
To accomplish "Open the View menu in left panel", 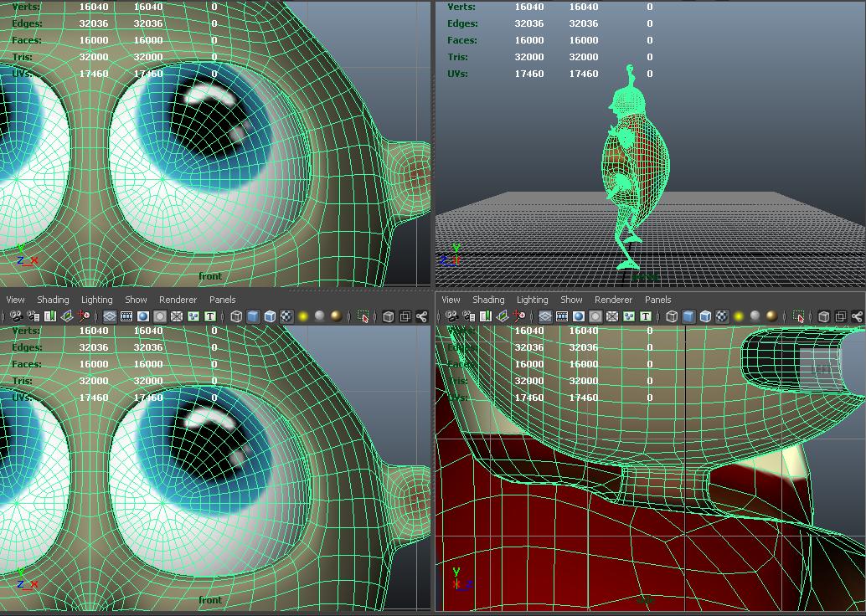I will tap(15, 300).
